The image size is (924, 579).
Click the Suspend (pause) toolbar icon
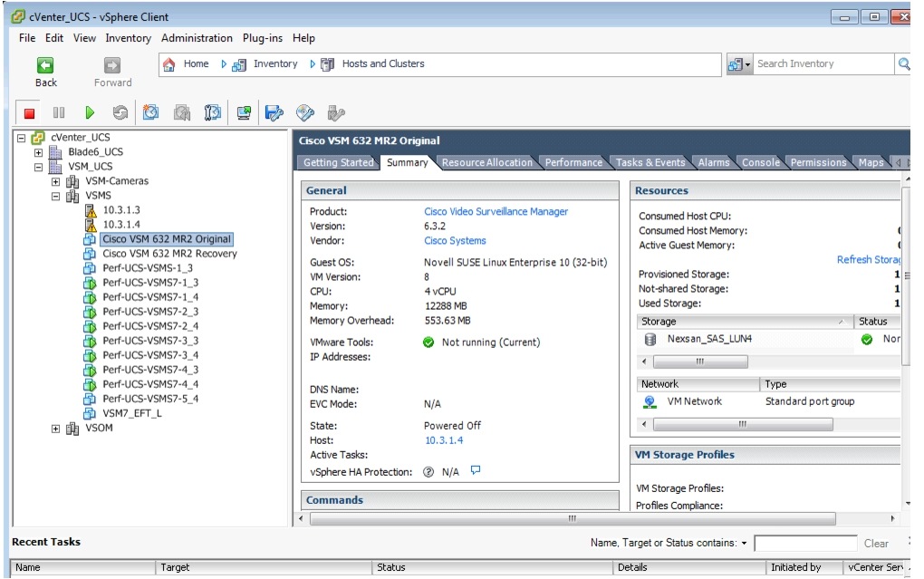tap(59, 113)
